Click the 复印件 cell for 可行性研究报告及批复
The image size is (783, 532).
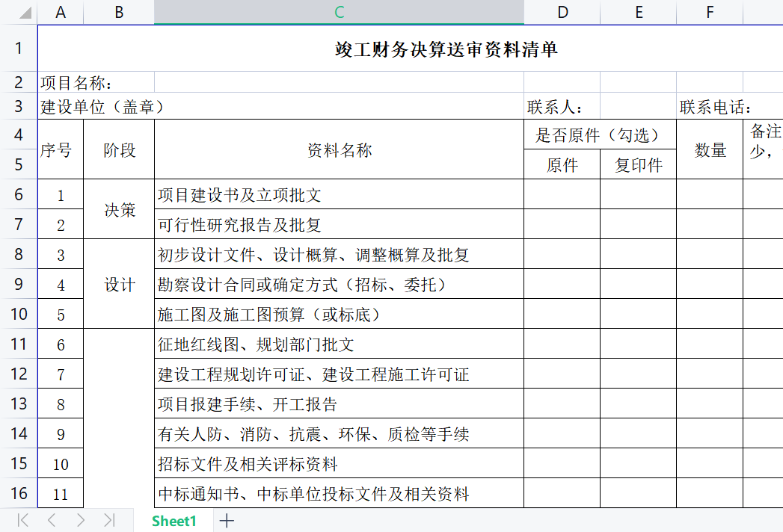click(x=638, y=225)
